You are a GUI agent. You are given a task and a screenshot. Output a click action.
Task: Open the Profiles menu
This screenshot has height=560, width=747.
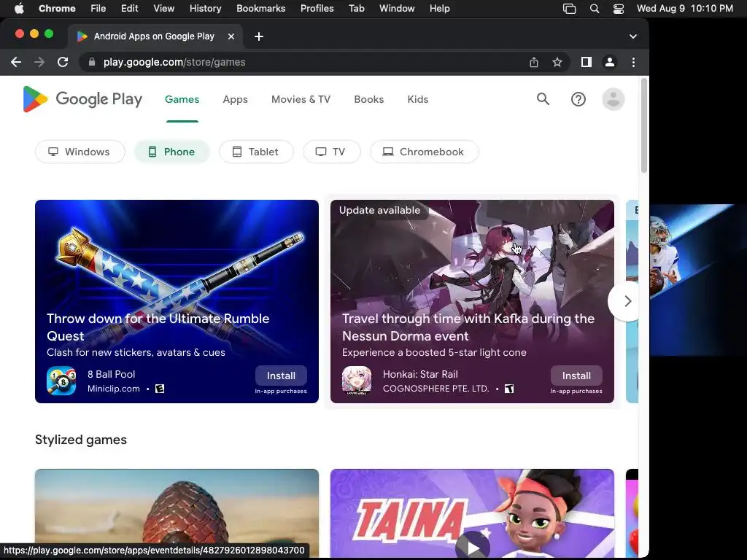317,8
